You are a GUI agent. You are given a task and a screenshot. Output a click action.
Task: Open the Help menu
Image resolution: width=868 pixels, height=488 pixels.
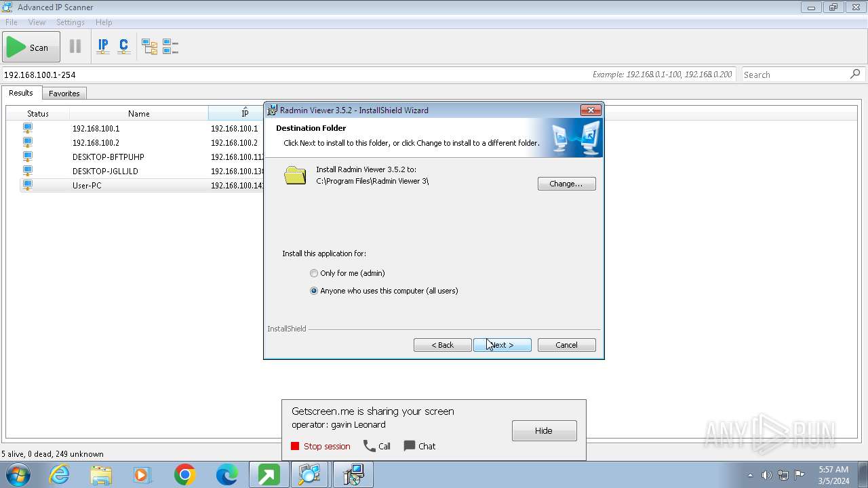[x=104, y=22]
